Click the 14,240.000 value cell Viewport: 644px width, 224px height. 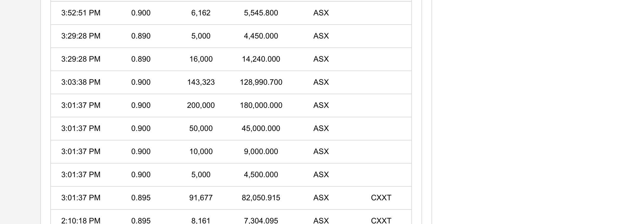[261, 59]
